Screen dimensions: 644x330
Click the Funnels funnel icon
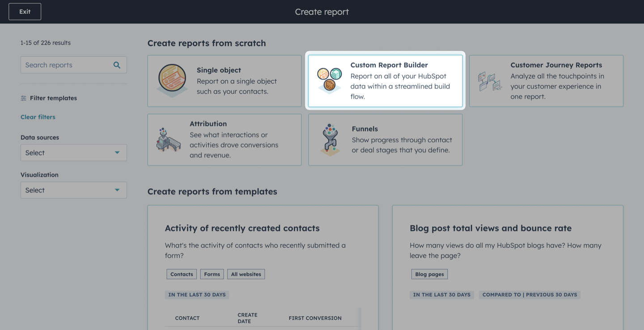point(330,139)
